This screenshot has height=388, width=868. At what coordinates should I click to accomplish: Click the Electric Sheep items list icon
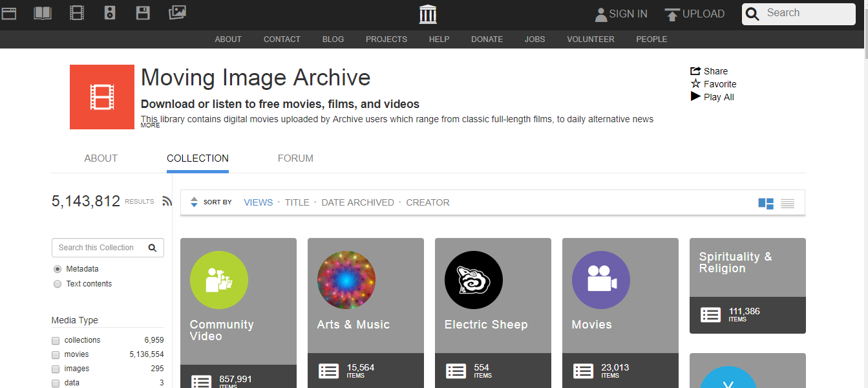pyautogui.click(x=456, y=371)
